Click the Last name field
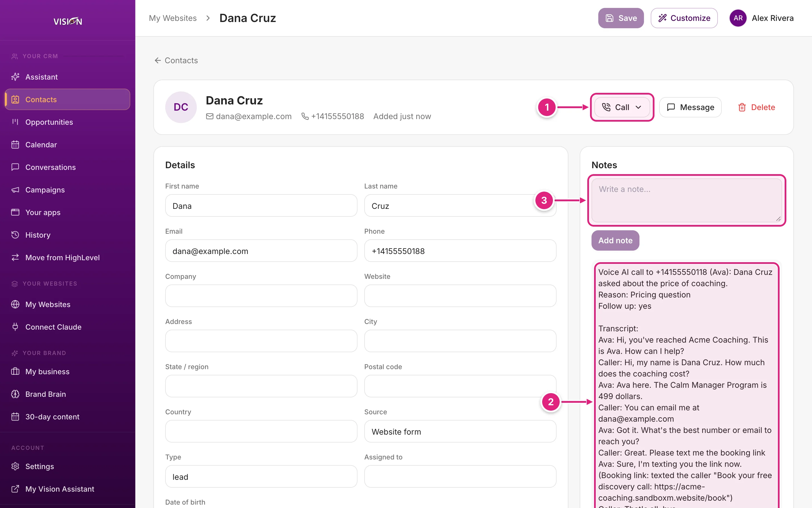This screenshot has width=812, height=508. (x=460, y=206)
